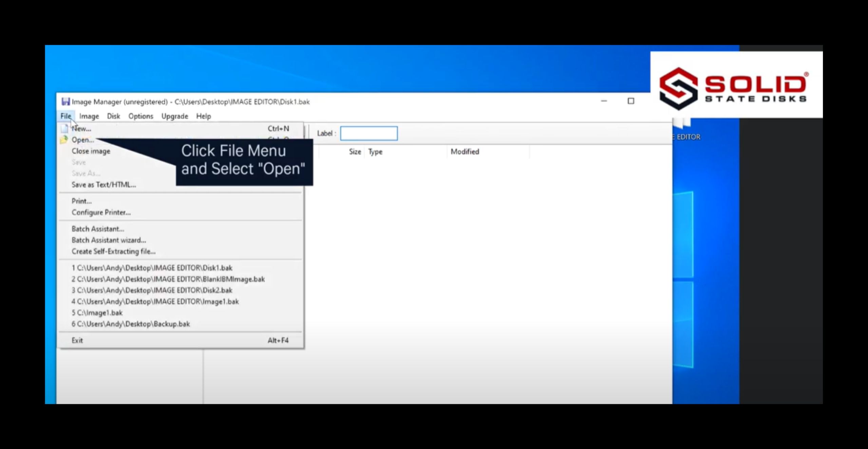
Task: Open the Upgrade menu
Action: pyautogui.click(x=175, y=116)
